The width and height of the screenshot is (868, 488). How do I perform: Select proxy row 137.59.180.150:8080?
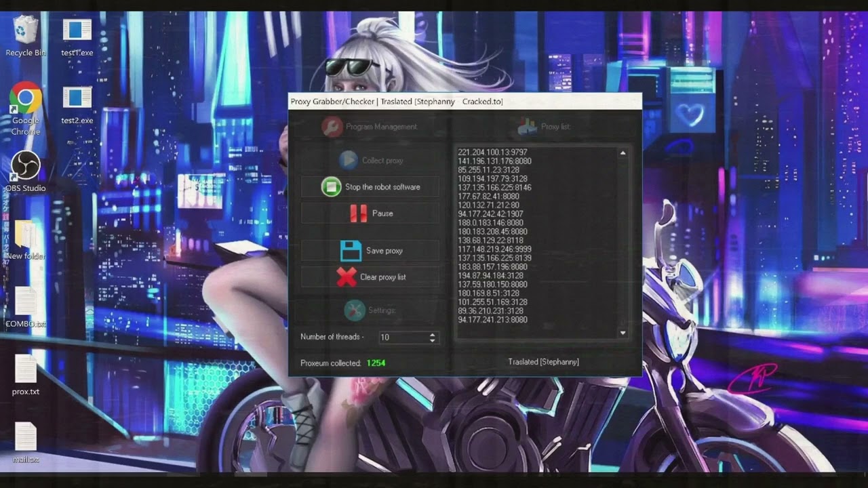(x=493, y=285)
